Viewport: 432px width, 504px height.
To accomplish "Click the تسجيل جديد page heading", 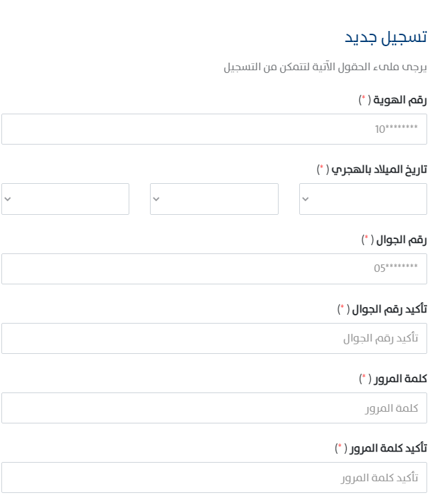I will coord(386,37).
